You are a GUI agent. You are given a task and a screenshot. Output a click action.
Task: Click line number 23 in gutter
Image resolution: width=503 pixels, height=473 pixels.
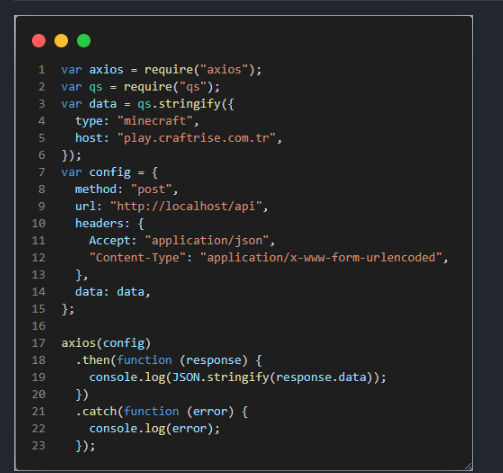click(x=39, y=446)
